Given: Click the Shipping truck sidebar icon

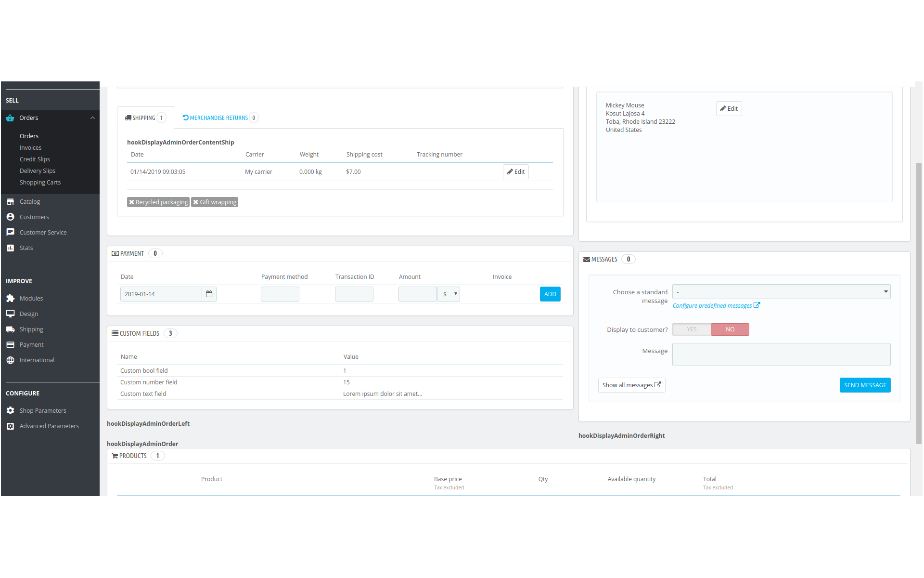Looking at the screenshot, I should (x=10, y=329).
